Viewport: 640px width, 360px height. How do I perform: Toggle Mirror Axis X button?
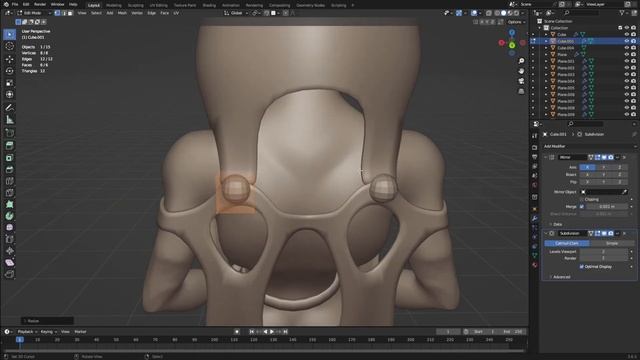point(587,167)
